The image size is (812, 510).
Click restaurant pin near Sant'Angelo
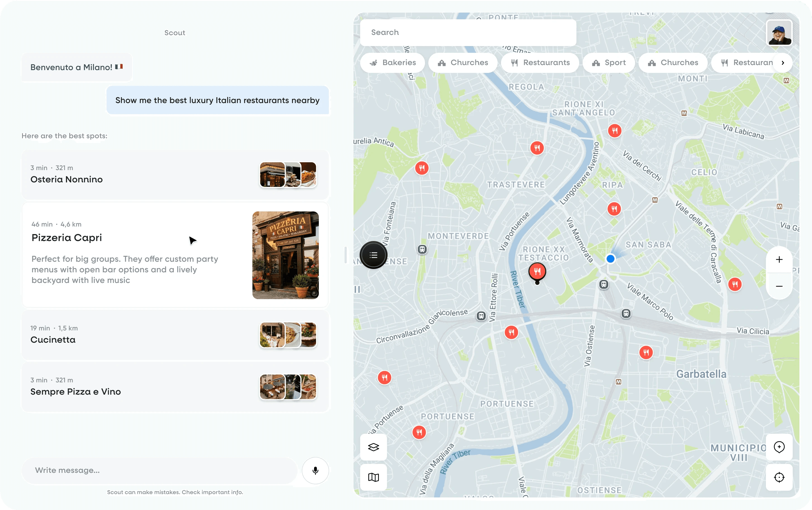pos(615,131)
